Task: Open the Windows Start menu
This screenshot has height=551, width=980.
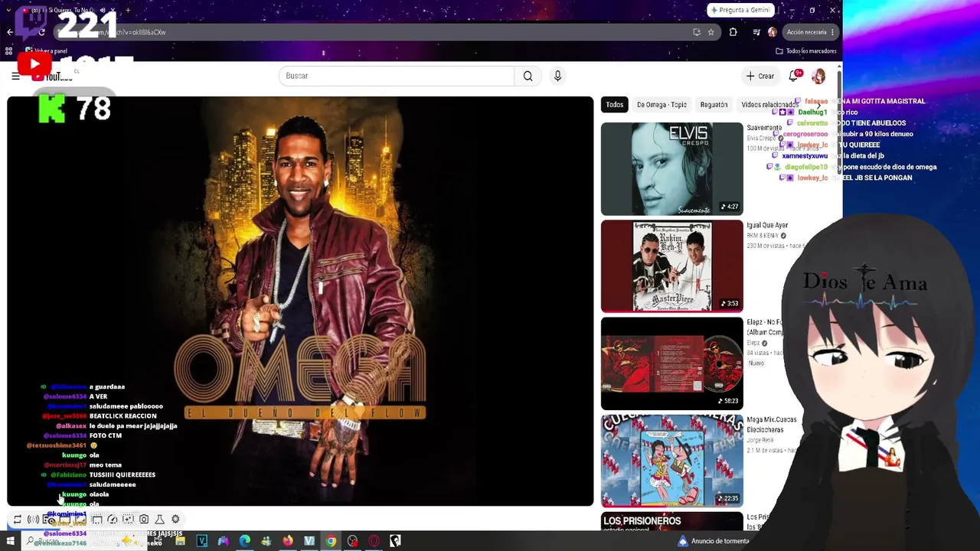Action: point(10,541)
